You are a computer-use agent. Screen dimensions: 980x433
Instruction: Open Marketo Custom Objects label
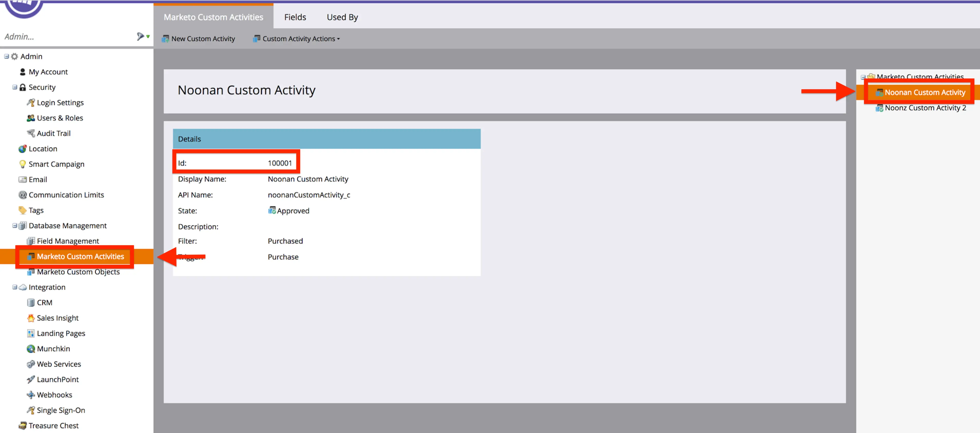coord(78,272)
